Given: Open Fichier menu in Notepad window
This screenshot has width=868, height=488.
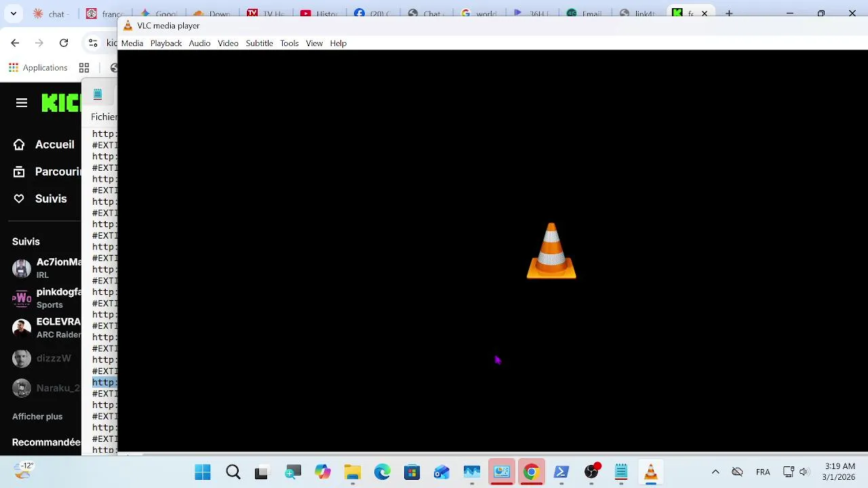Looking at the screenshot, I should click(x=104, y=117).
